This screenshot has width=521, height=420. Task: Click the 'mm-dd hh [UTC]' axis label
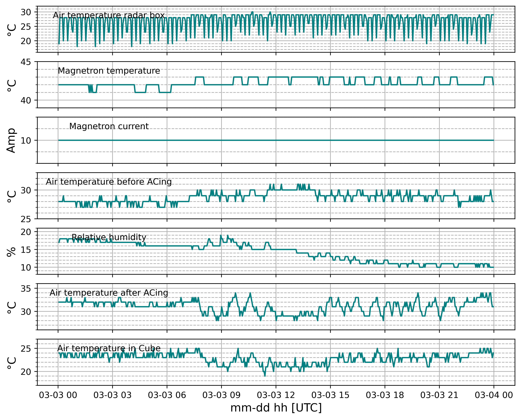click(x=276, y=408)
